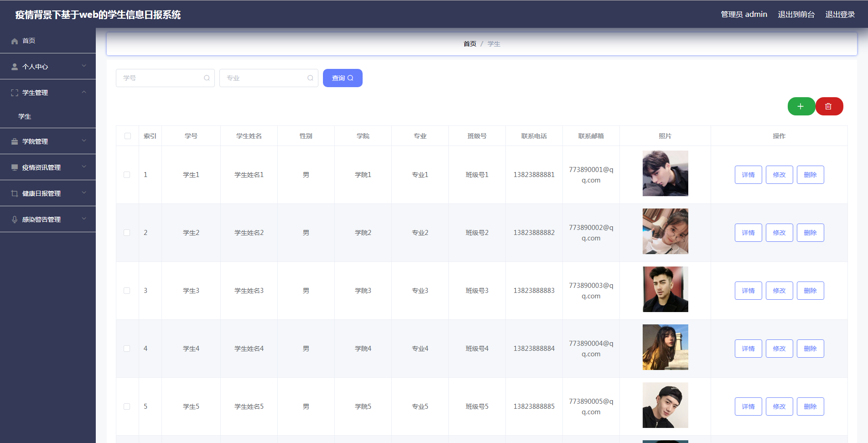868x443 pixels.
Task: Click the search icon in 学号 field
Action: 207,78
